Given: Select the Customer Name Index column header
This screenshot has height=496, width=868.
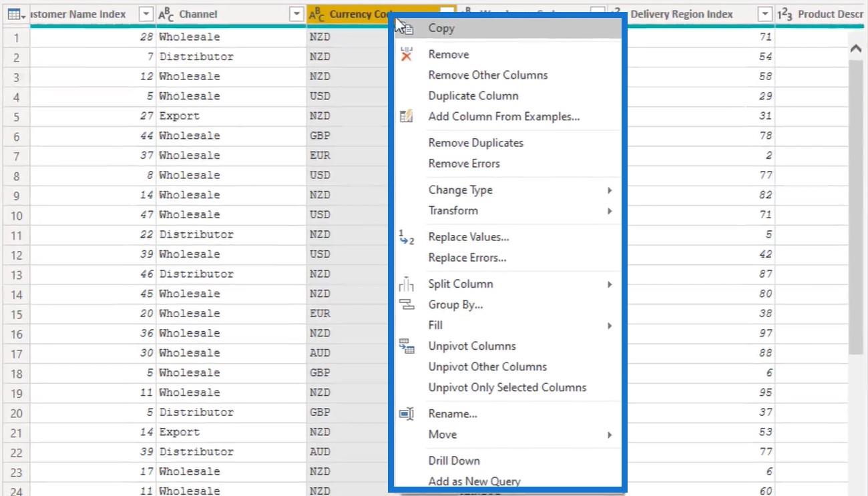Looking at the screenshot, I should click(x=93, y=14).
